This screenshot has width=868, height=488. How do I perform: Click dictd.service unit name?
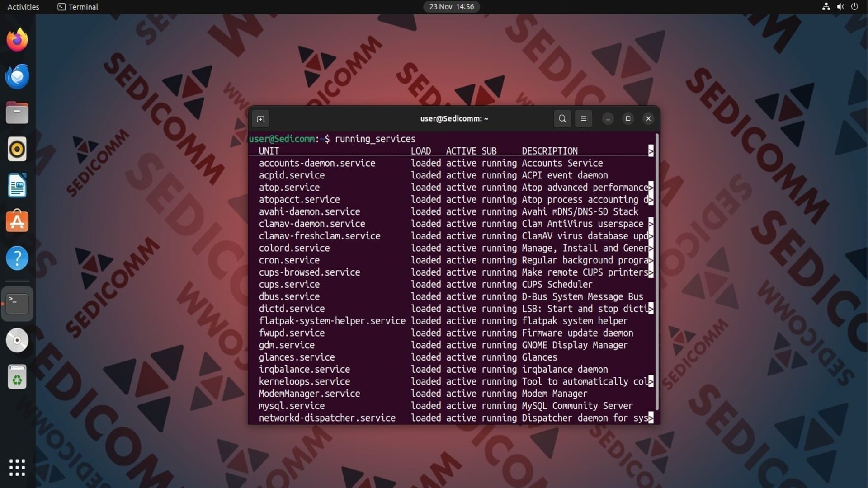(292, 309)
